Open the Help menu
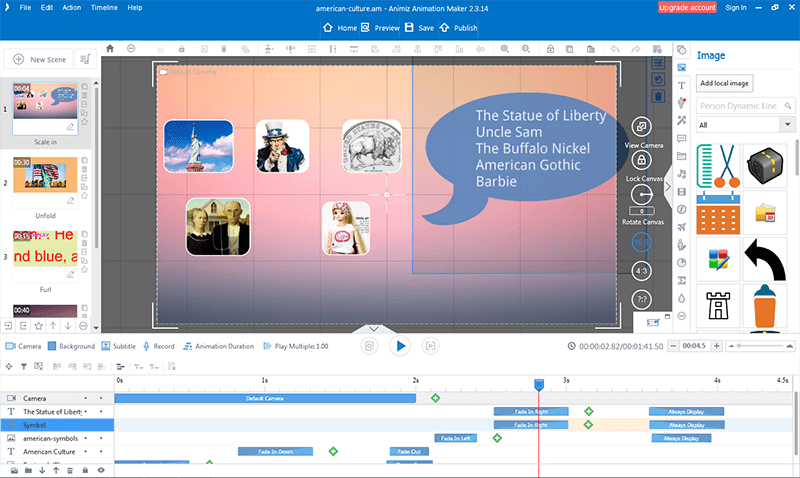Screen dimensions: 800x478 click(135, 8)
